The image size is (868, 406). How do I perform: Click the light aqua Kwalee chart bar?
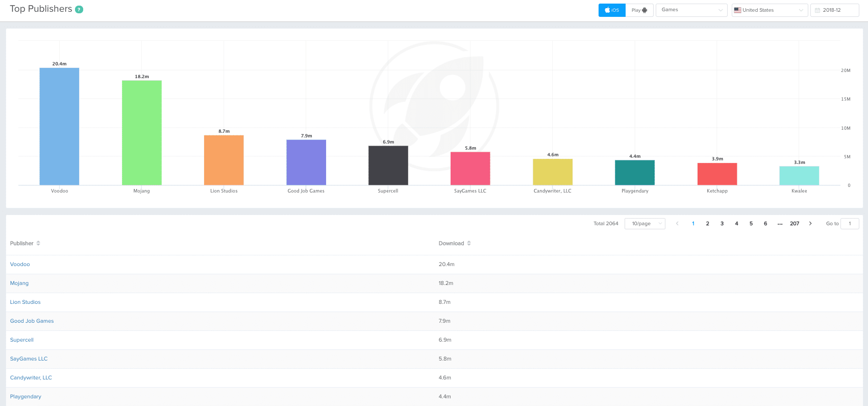click(x=799, y=176)
